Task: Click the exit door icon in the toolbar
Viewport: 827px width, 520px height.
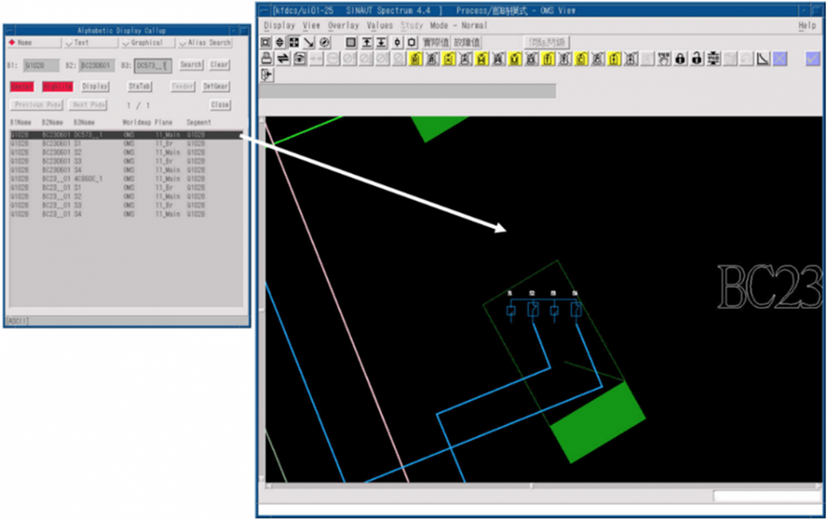Action: (x=266, y=75)
